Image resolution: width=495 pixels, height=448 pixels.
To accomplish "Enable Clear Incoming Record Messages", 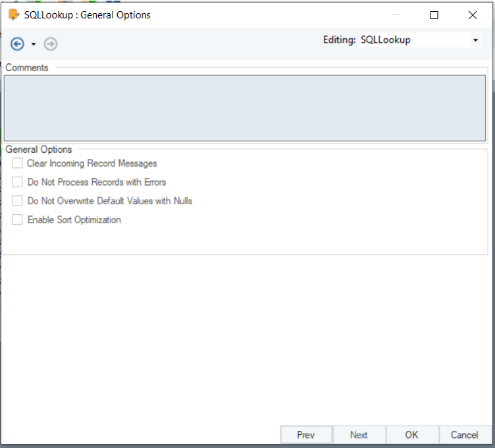I will [17, 163].
